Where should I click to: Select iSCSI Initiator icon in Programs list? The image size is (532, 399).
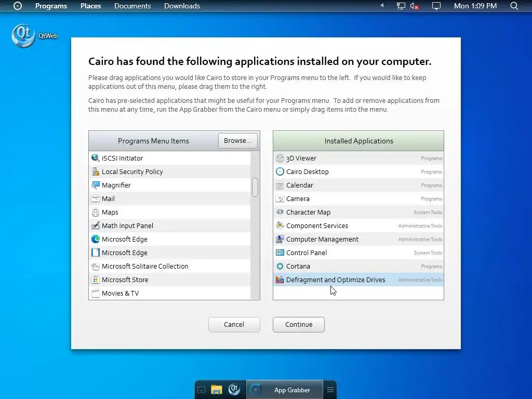[x=96, y=158]
